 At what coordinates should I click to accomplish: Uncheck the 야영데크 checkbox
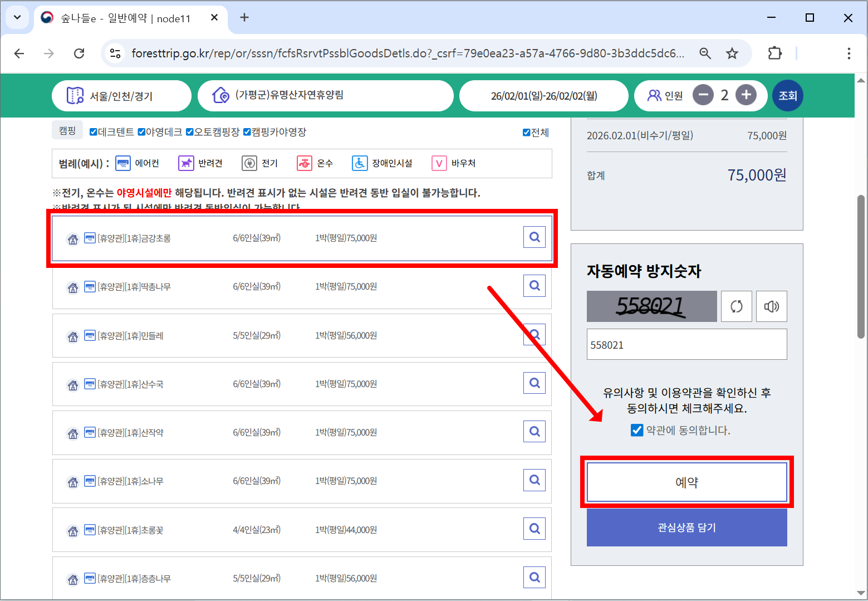pos(141,132)
